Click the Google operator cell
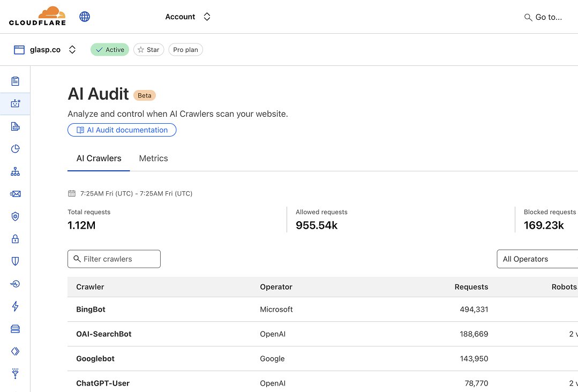This screenshot has height=392, width=578. [272, 359]
